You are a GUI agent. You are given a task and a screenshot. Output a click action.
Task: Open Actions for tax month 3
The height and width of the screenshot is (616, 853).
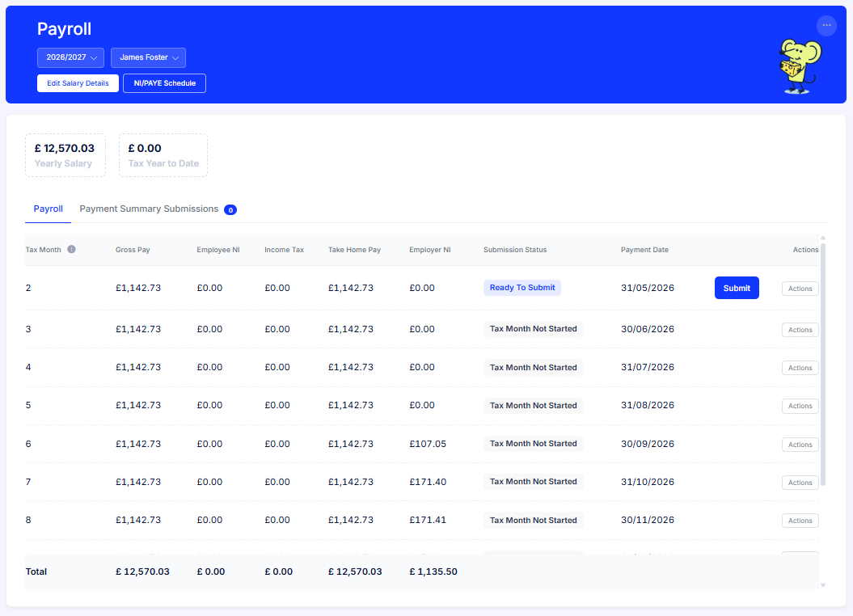pos(800,330)
